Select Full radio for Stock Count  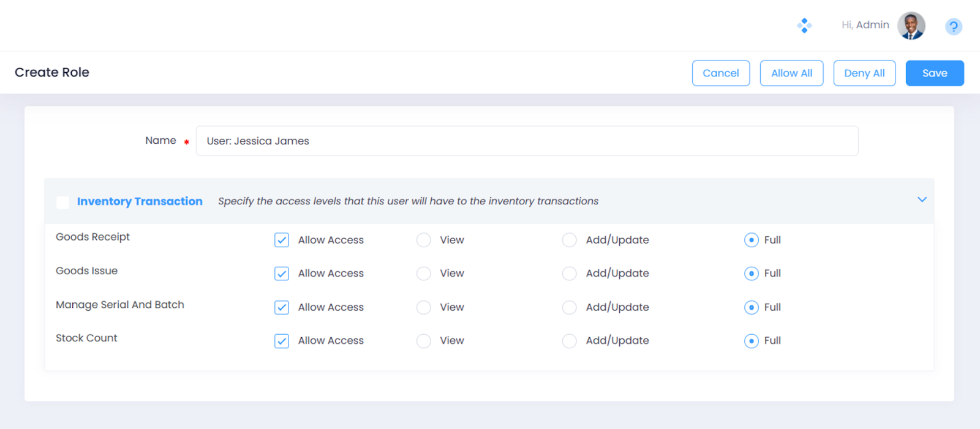751,341
